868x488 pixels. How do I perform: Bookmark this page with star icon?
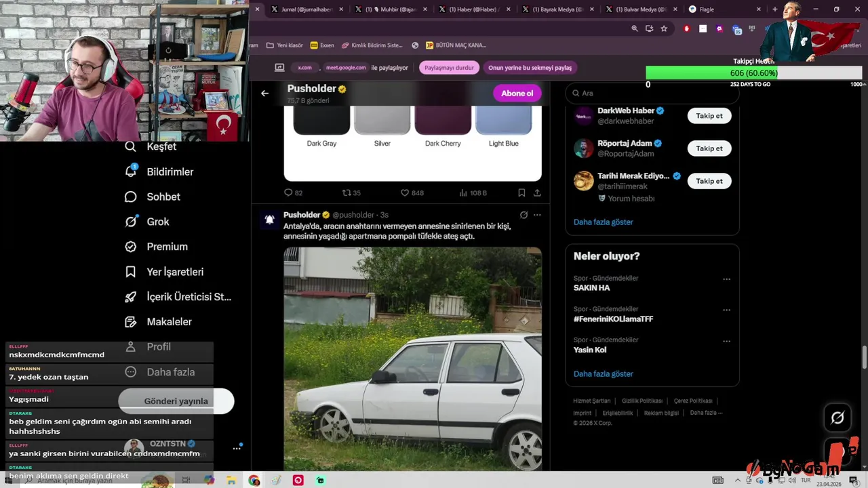pos(664,28)
